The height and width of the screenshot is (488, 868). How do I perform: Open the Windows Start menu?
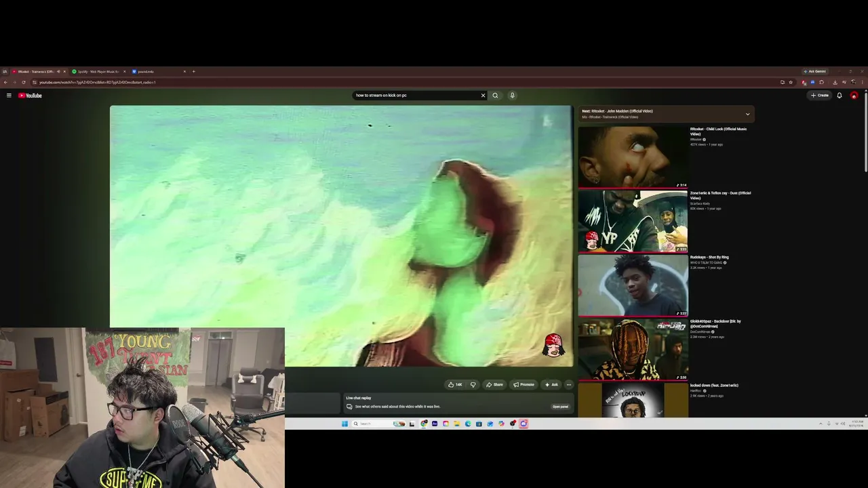(344, 424)
